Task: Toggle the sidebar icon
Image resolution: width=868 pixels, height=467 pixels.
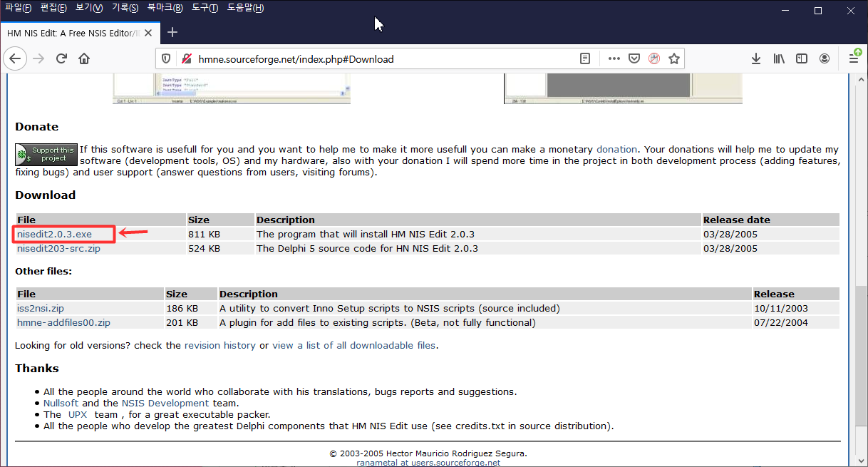Action: click(x=802, y=59)
